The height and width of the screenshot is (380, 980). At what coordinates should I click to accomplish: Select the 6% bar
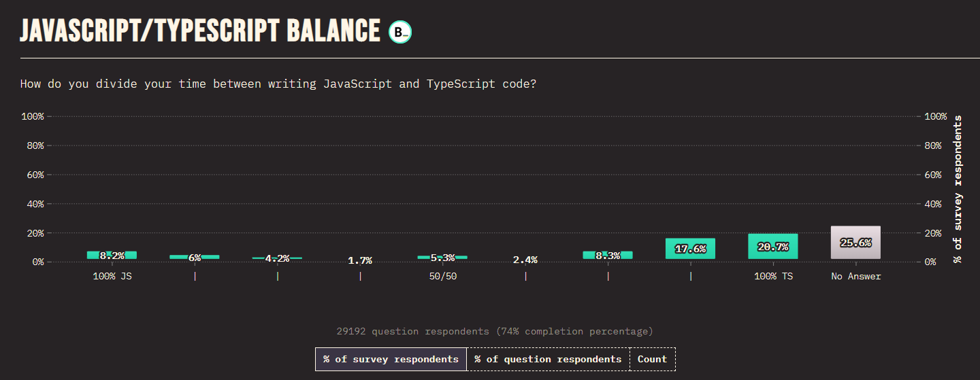pyautogui.click(x=195, y=257)
